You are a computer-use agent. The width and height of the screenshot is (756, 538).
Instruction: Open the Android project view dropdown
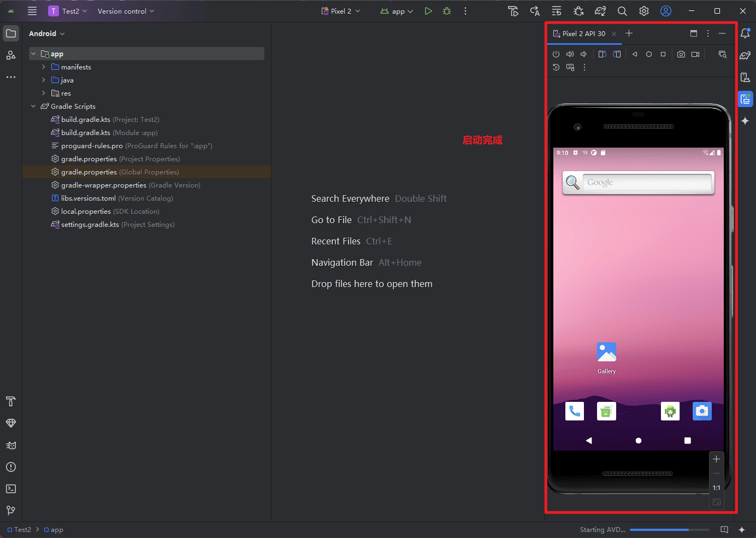tap(47, 33)
